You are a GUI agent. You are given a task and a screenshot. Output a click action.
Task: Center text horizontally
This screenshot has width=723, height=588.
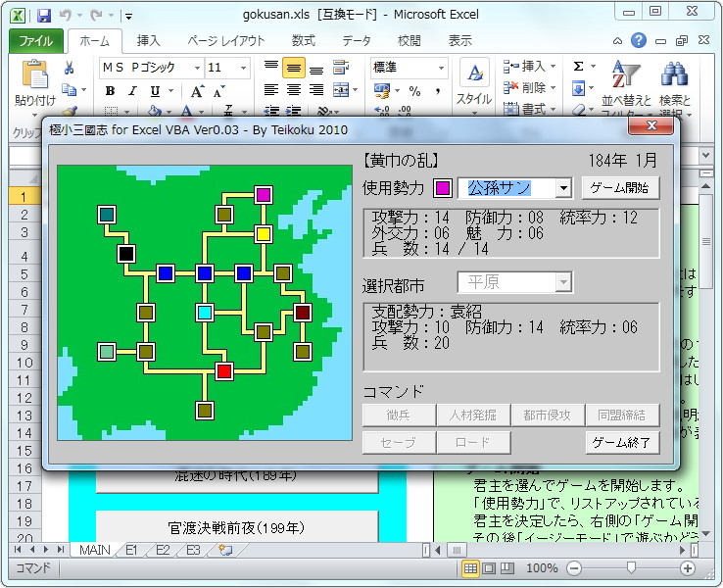pos(294,89)
